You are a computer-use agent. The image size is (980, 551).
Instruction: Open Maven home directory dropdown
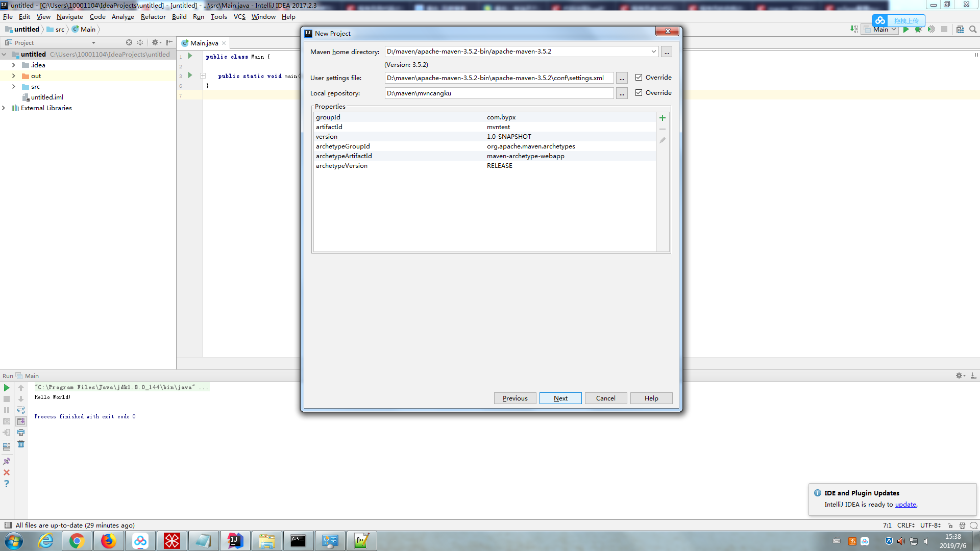point(653,52)
